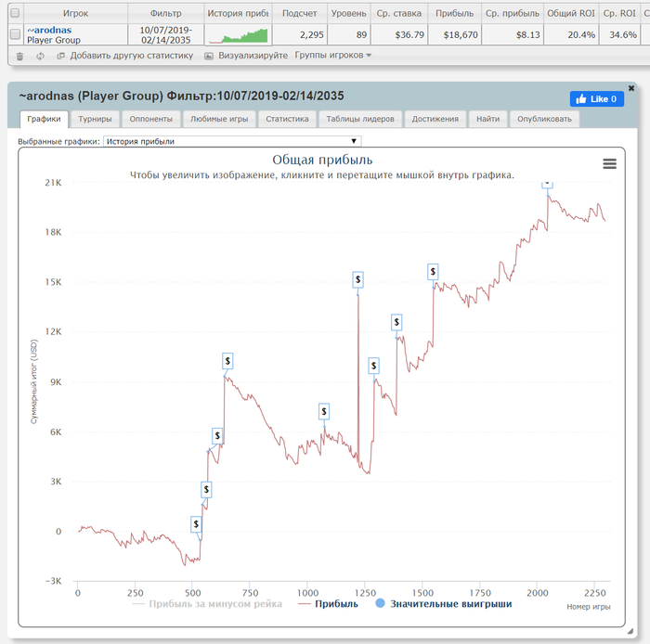Viewport: 650px width, 644px height.
Task: Sort by the Уровень column header
Action: click(x=348, y=13)
